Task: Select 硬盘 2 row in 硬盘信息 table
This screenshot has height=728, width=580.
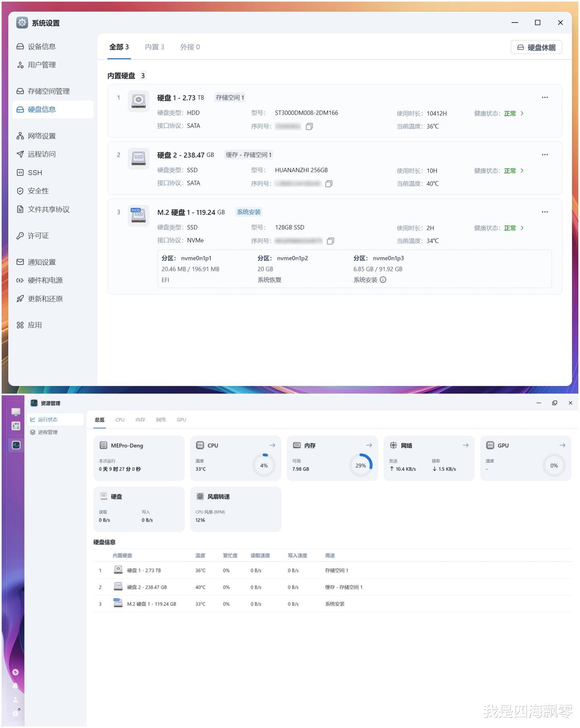Action: 332,587
